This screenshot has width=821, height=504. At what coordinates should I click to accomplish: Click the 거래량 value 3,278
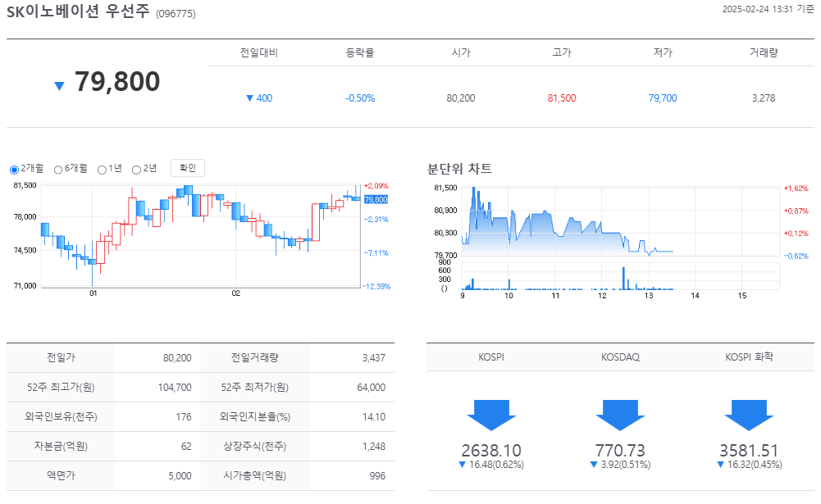[x=764, y=98]
